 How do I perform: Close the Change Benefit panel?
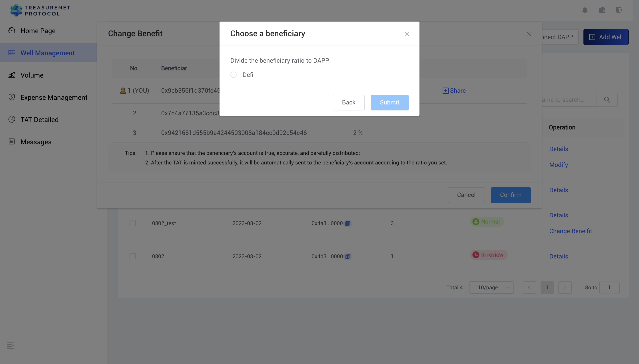[529, 34]
